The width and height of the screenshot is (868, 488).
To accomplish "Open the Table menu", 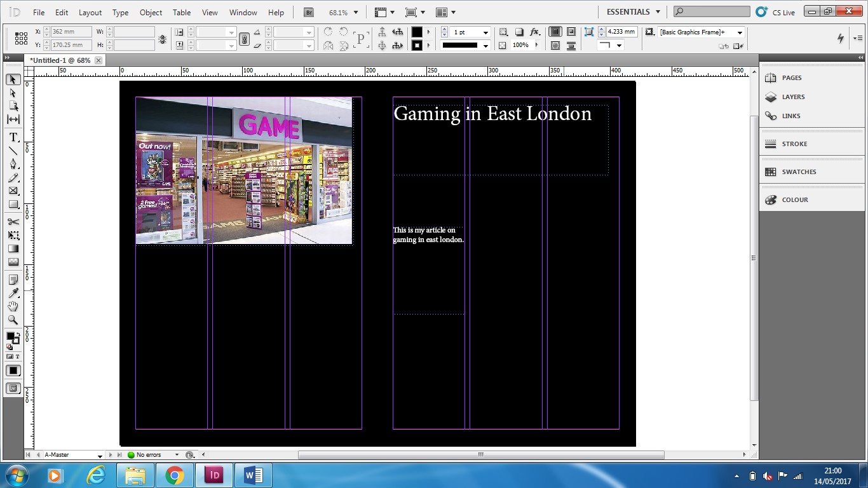I will 182,12.
